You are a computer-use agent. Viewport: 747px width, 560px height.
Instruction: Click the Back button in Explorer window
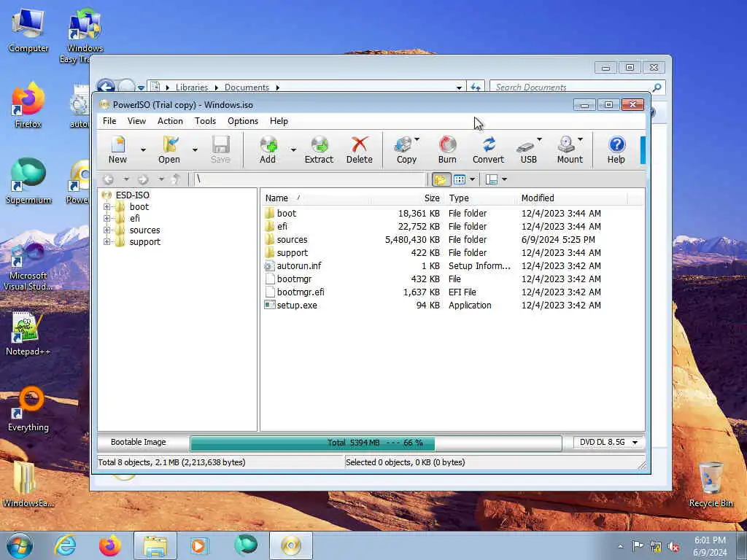click(106, 86)
